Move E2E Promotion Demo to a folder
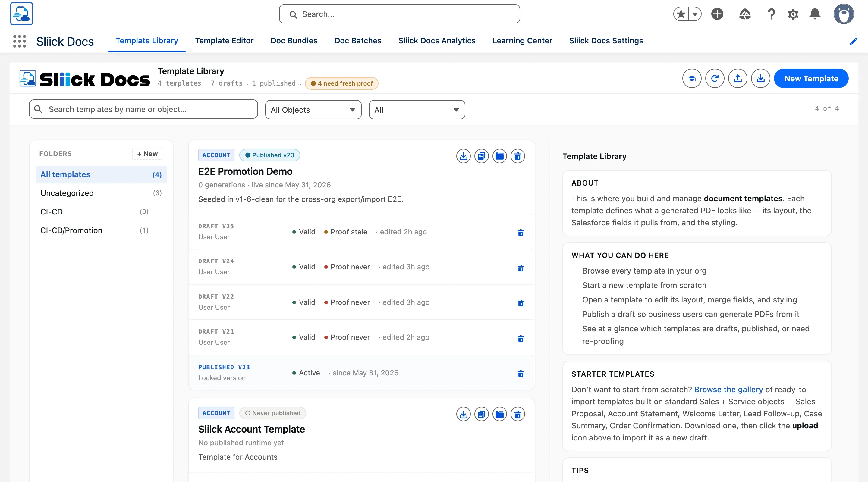This screenshot has width=868, height=482. coord(499,156)
